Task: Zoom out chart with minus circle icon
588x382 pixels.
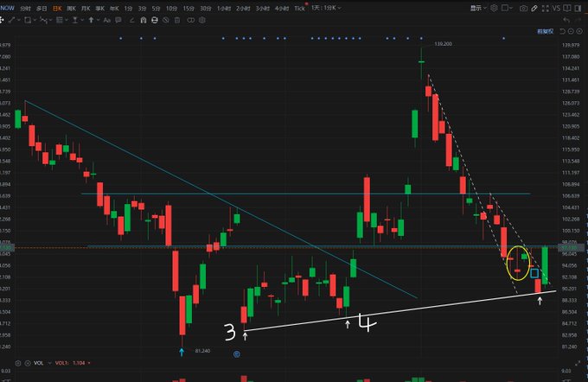Action: 571,31
